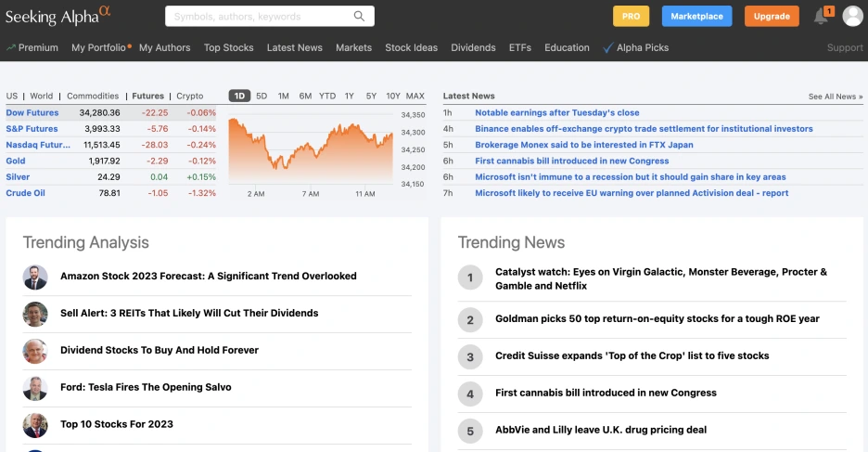Open author avatar for Dividend Stocks To Buy
The width and height of the screenshot is (868, 452).
pos(35,351)
